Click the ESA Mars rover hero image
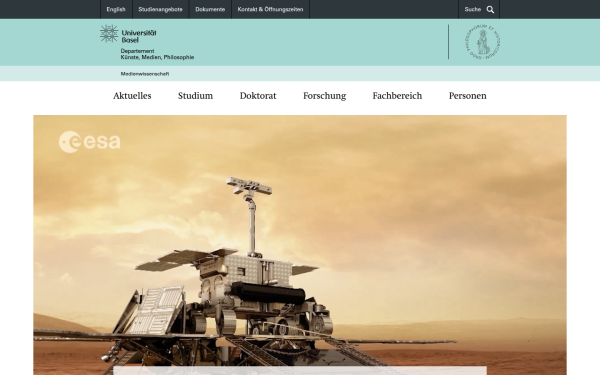 [300, 245]
